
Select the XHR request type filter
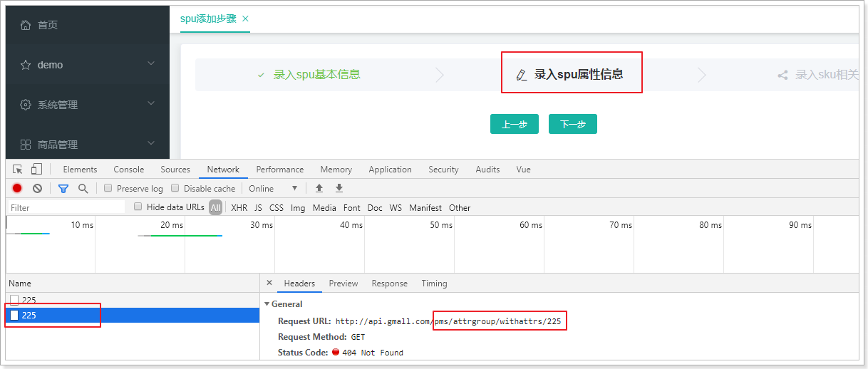click(x=239, y=207)
